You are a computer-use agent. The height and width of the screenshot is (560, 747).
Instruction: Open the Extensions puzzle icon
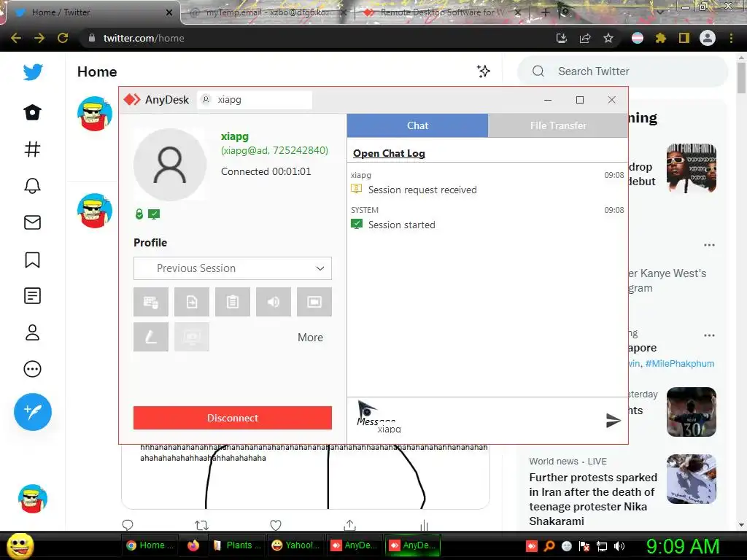(660, 38)
